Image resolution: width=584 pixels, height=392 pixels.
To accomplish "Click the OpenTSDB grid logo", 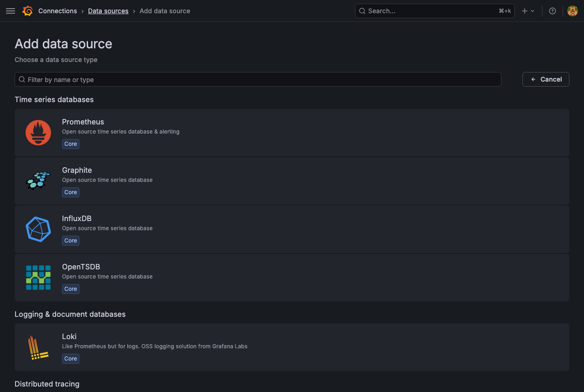I will (x=38, y=278).
